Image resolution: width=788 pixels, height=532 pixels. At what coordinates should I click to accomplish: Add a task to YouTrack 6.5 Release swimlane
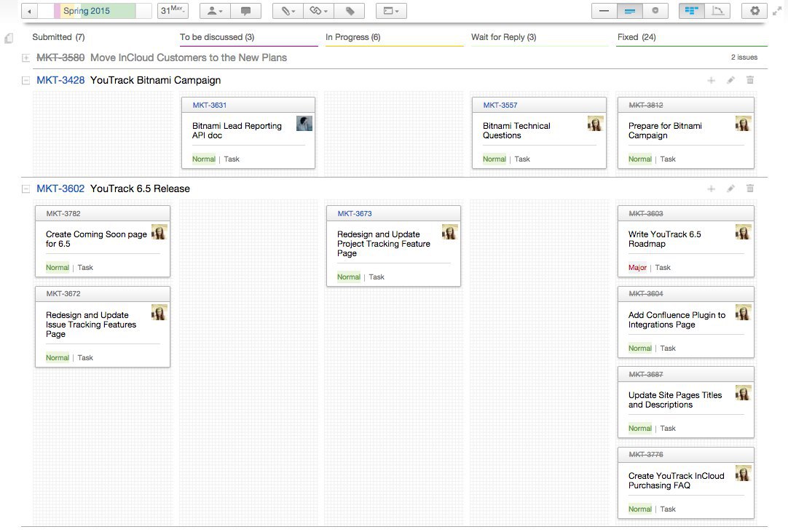coord(711,189)
